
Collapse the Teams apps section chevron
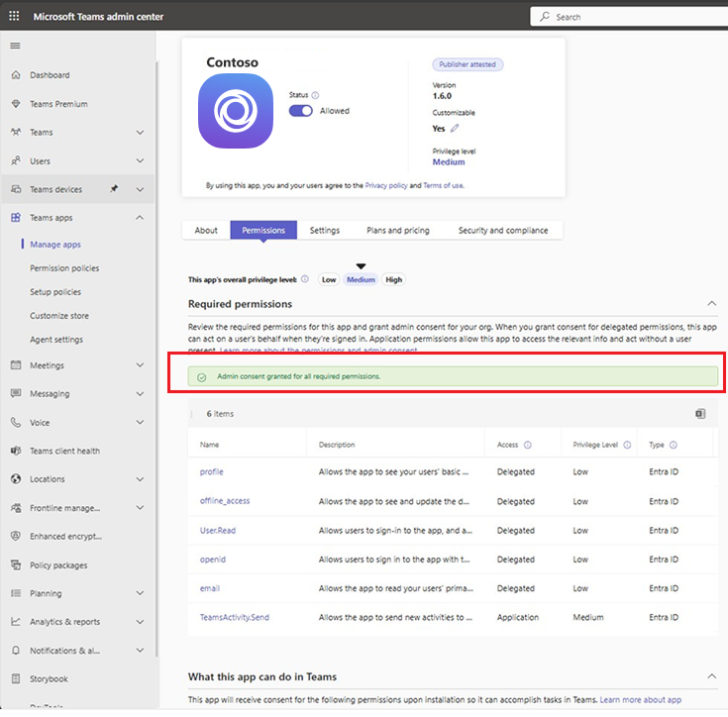click(x=140, y=217)
